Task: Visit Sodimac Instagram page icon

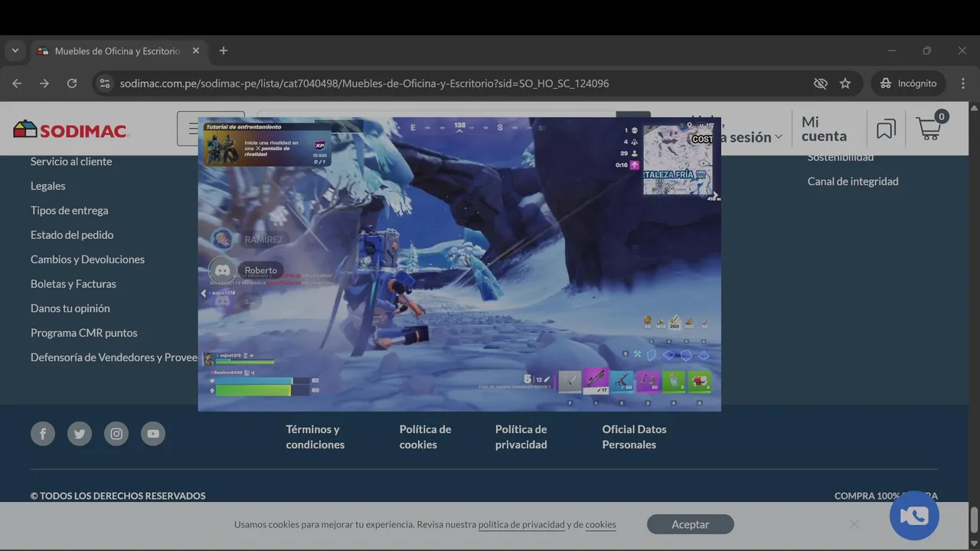Action: [116, 434]
